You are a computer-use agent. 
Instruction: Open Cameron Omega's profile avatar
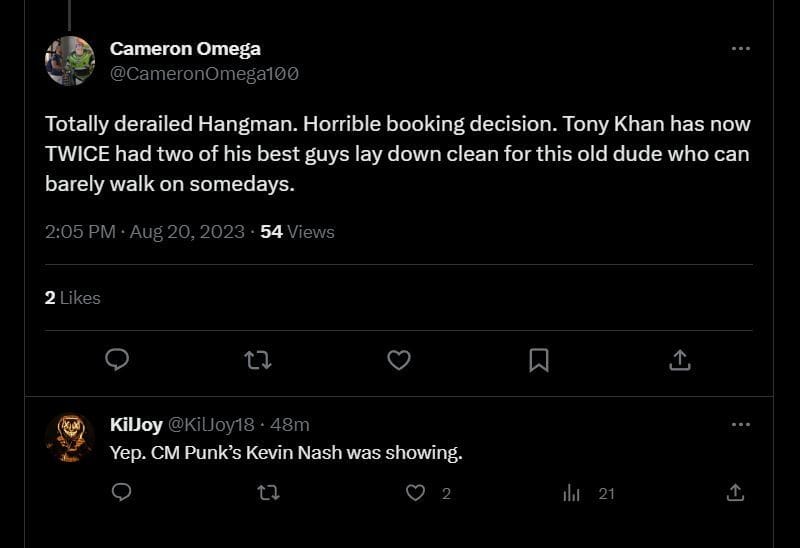point(70,61)
